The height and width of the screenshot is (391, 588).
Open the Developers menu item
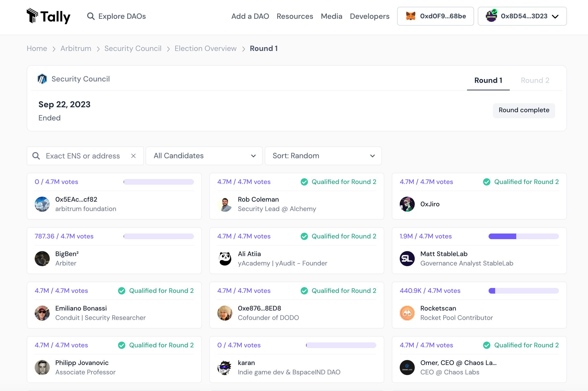[x=369, y=16]
